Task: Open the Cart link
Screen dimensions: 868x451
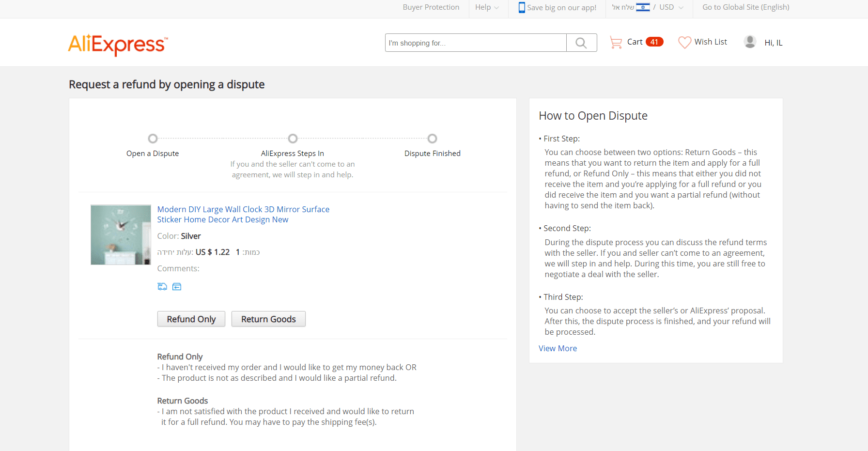Action: [x=635, y=42]
